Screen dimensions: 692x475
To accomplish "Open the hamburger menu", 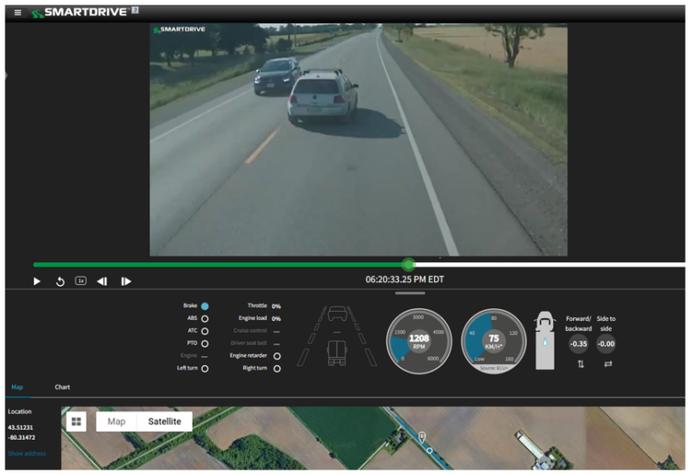I will [x=18, y=12].
